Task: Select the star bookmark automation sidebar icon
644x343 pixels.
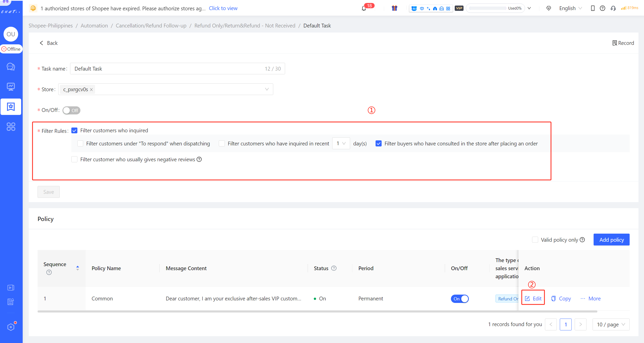Action: [x=11, y=107]
